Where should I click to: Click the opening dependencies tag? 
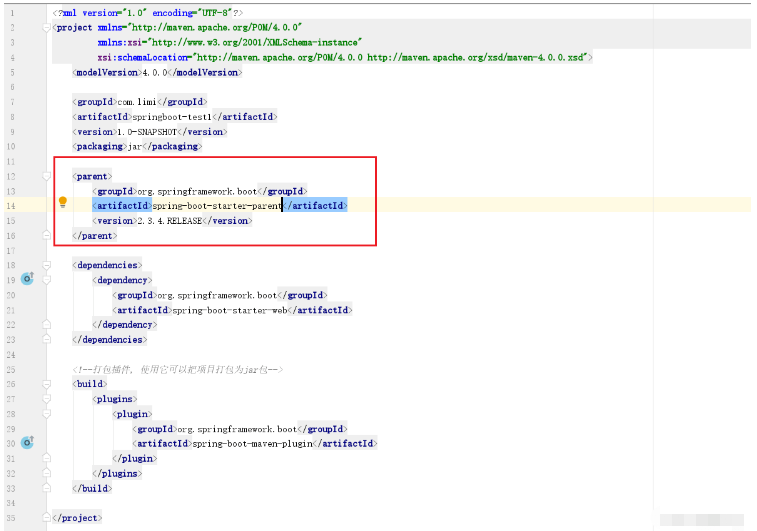(107, 266)
